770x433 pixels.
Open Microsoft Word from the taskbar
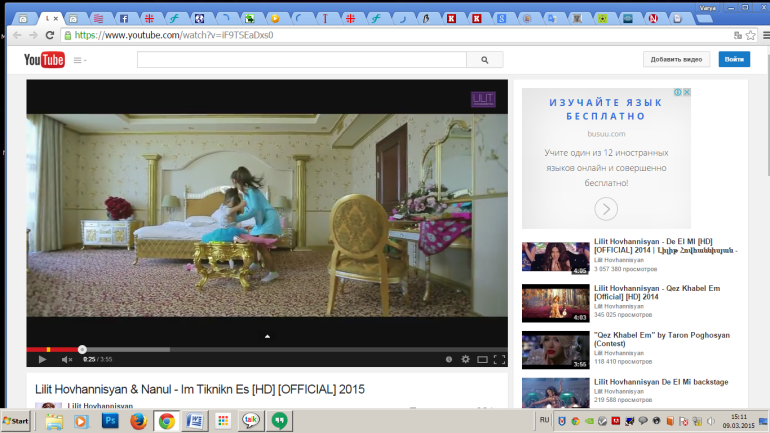pos(195,421)
